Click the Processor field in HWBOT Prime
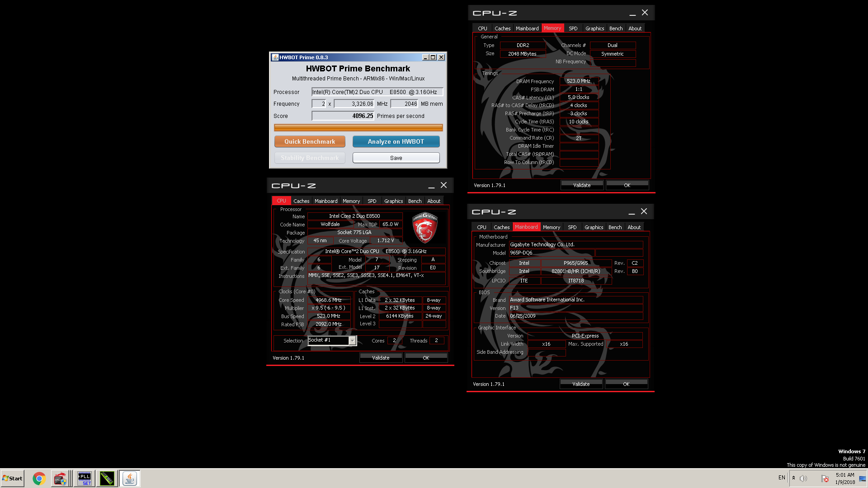The image size is (868, 488). [x=377, y=92]
